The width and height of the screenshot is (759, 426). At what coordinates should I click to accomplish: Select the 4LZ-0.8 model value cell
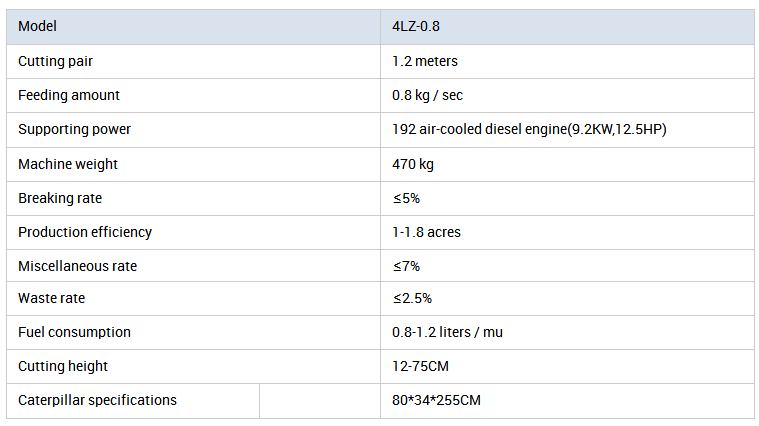567,27
